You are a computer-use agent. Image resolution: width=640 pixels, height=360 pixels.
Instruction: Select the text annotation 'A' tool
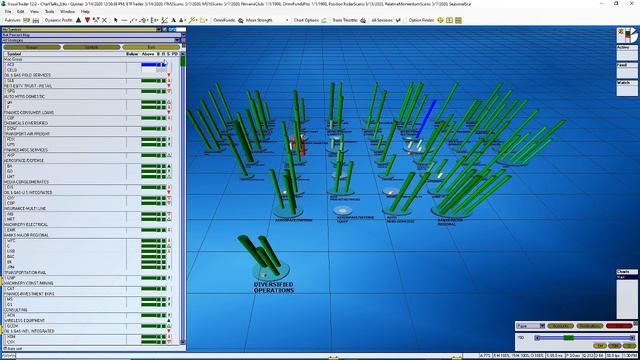coord(173,20)
